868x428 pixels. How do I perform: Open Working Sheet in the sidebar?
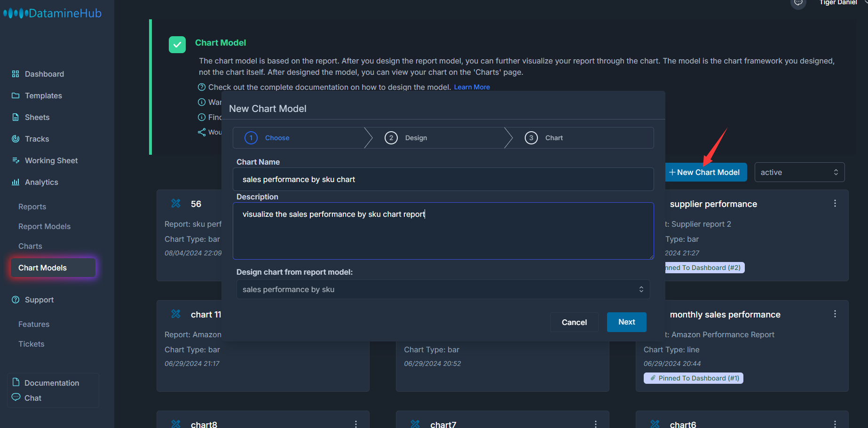tap(51, 160)
